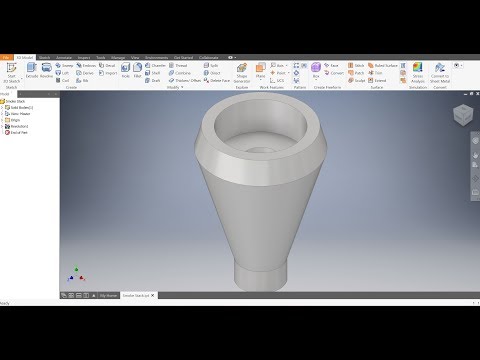Select the Extrude tool
The image size is (480, 360).
click(x=32, y=70)
